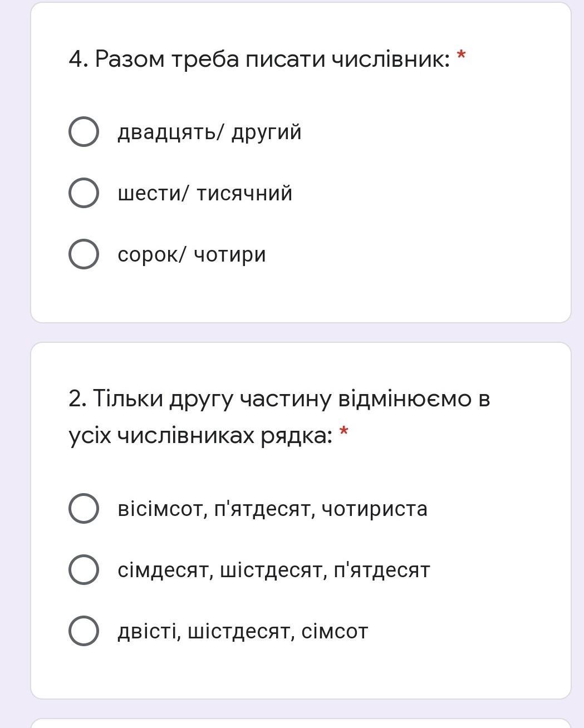Viewport: 584px width, 728px height.
Task: Click question title "Разом треба писати числівник"
Action: coord(259,58)
